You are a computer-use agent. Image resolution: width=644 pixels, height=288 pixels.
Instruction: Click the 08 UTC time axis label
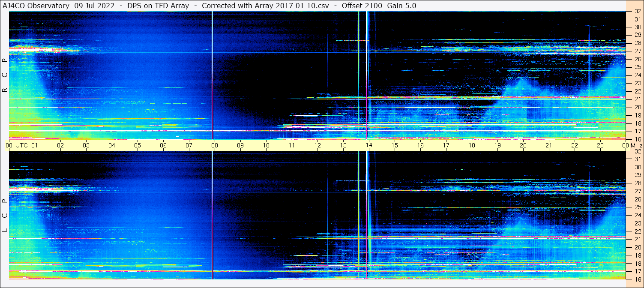coord(215,145)
